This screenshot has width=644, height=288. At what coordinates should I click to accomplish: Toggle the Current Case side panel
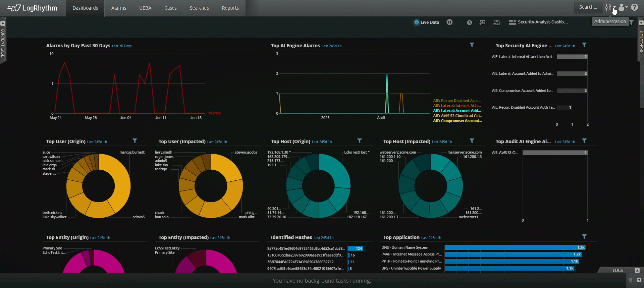(3, 23)
